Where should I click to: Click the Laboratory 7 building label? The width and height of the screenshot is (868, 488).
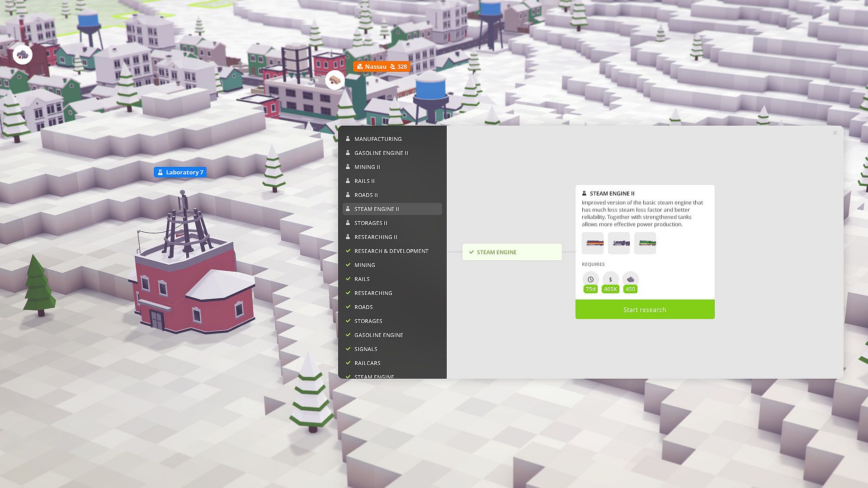[180, 172]
